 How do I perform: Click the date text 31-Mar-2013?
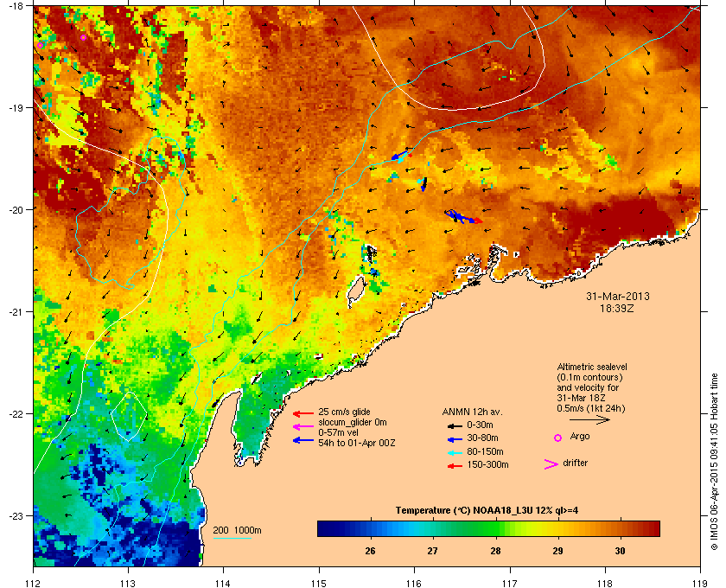618,296
